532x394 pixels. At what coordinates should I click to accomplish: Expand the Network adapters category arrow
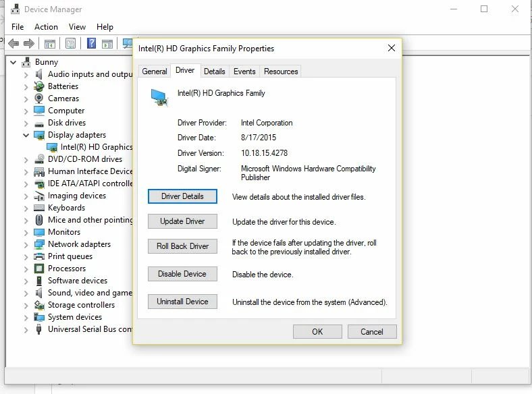coord(26,245)
